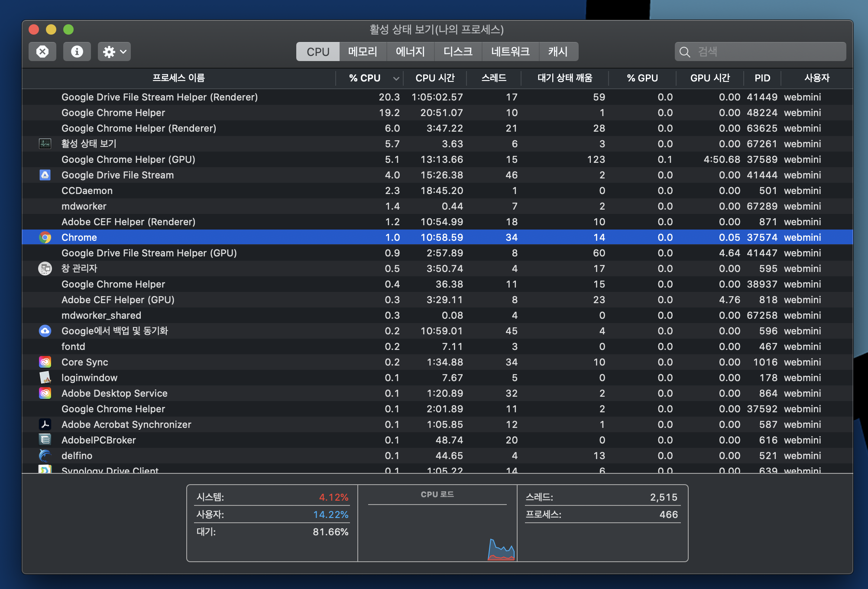Click the Google 백업 및 동기화 cloud icon
868x589 pixels.
tap(45, 331)
